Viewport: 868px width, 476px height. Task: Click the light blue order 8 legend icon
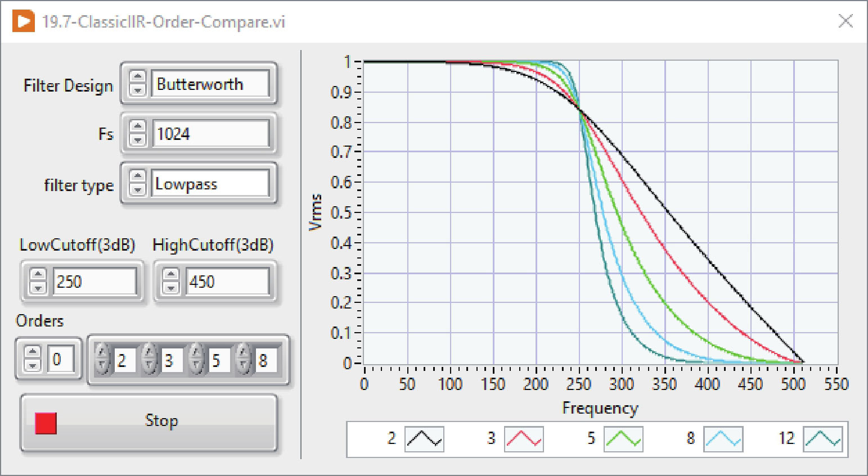pos(723,439)
